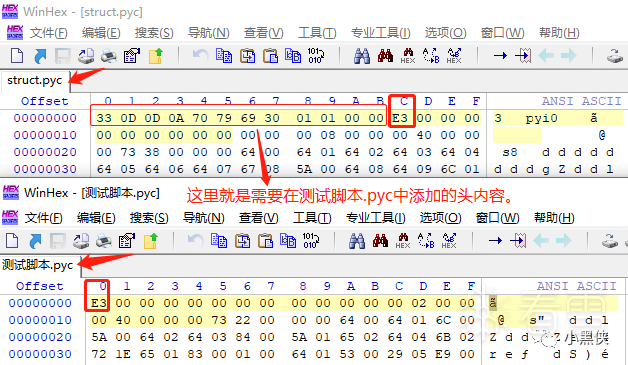
Task: Click Undo arrow in 测试脚本.pyc window toolbar
Action: pos(195,240)
